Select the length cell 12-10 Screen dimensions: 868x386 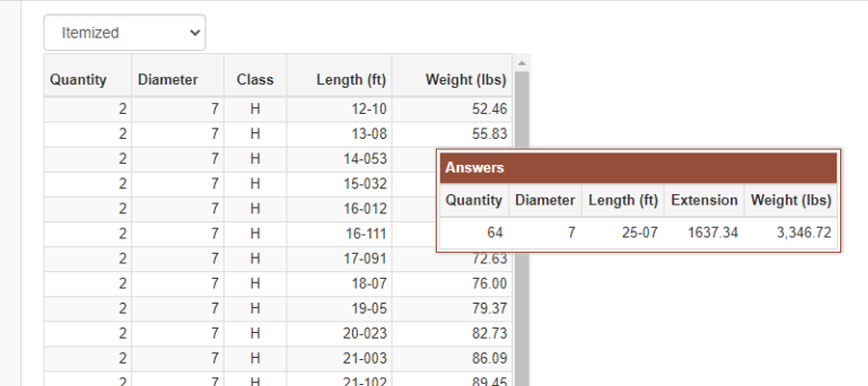(x=339, y=109)
